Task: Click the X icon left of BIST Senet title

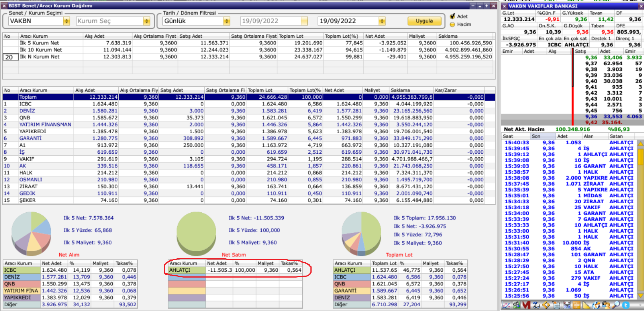Action: pos(4,6)
